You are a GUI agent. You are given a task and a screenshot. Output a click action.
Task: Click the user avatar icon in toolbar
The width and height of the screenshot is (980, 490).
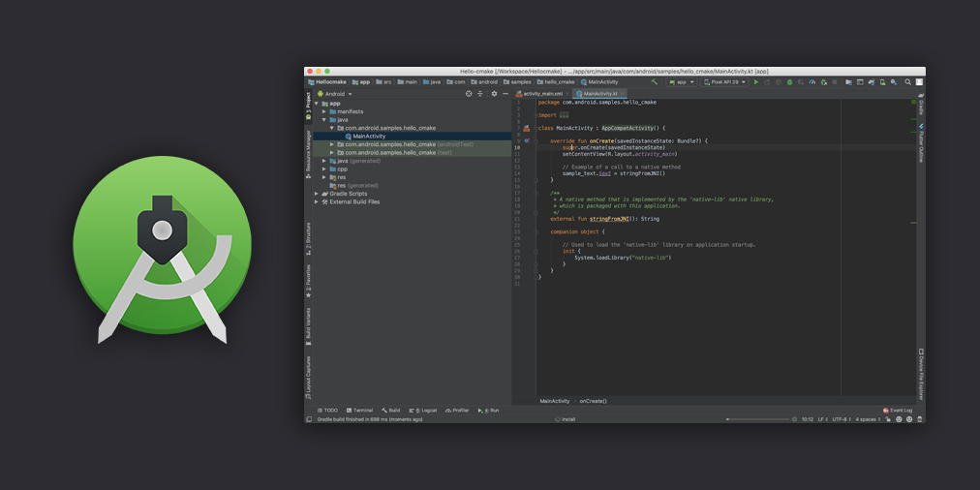pos(919,82)
